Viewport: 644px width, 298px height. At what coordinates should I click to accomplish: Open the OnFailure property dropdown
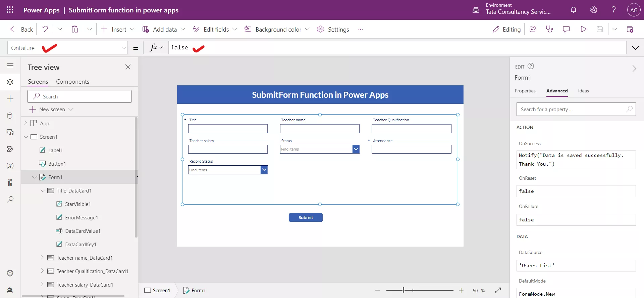click(124, 48)
